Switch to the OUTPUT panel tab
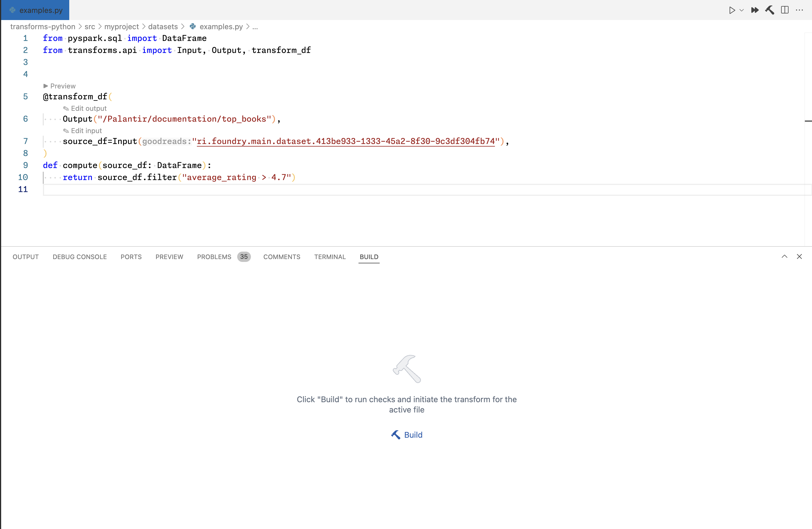 tap(25, 257)
